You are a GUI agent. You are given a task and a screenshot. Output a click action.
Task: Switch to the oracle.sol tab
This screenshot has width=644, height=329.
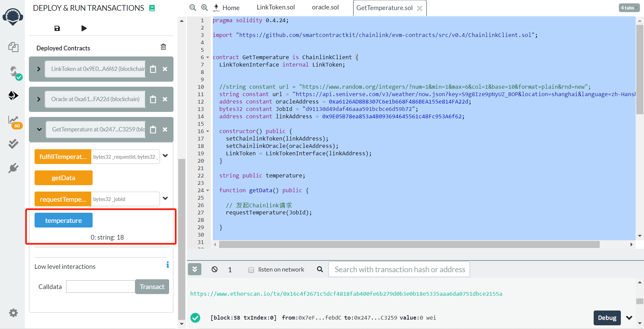coord(325,7)
